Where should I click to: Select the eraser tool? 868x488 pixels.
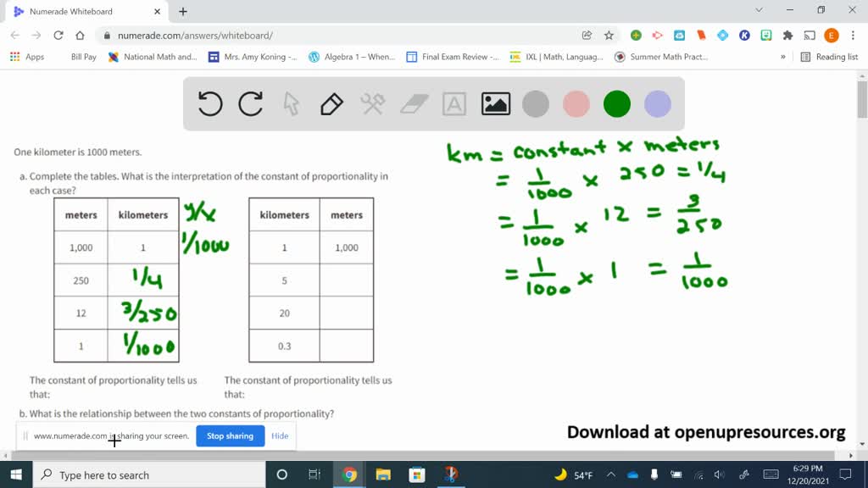[414, 103]
